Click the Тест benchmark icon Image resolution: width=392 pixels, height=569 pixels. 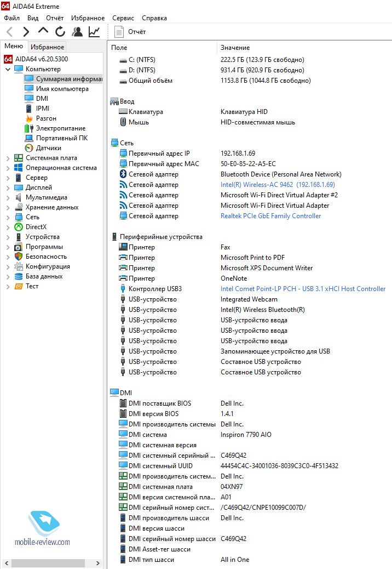[19, 286]
